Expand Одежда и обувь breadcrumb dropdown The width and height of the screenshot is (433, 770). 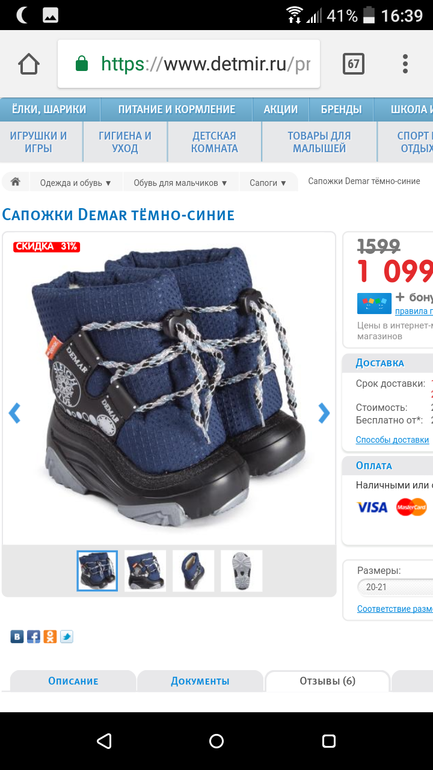point(76,182)
